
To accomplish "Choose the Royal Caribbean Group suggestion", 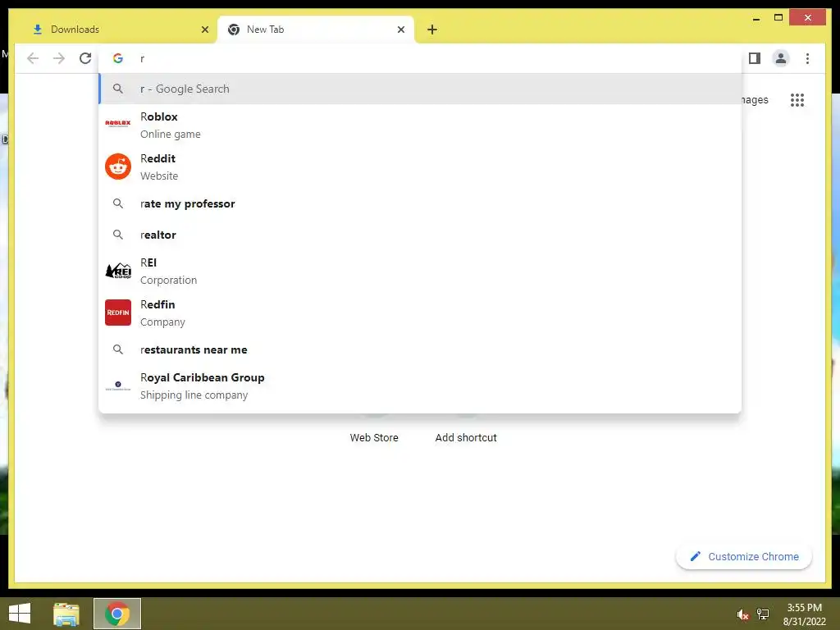I will 420,386.
